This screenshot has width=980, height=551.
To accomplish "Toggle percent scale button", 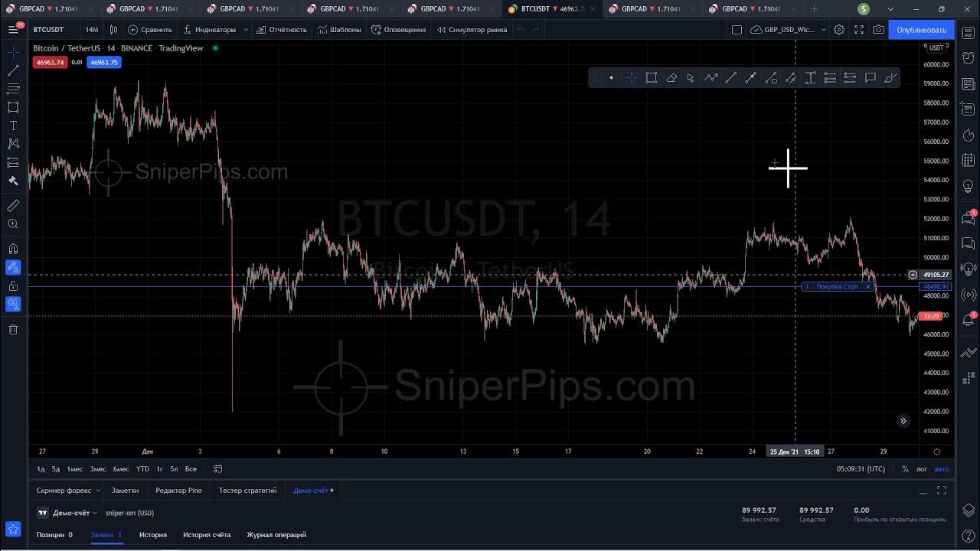I will tap(905, 469).
